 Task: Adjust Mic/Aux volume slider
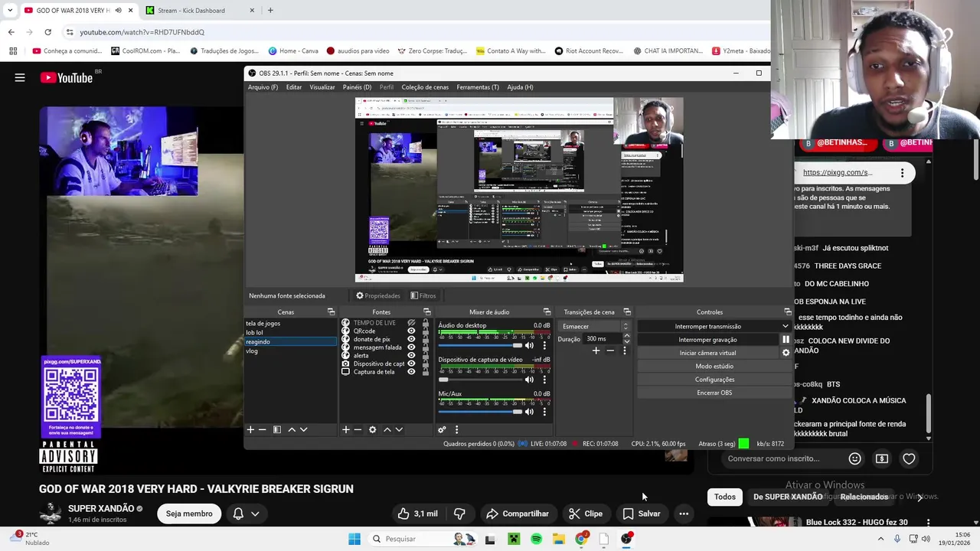(480, 412)
